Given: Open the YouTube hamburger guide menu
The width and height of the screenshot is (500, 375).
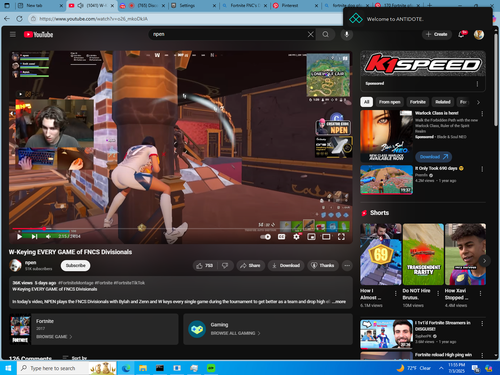Looking at the screenshot, I should 13,34.
